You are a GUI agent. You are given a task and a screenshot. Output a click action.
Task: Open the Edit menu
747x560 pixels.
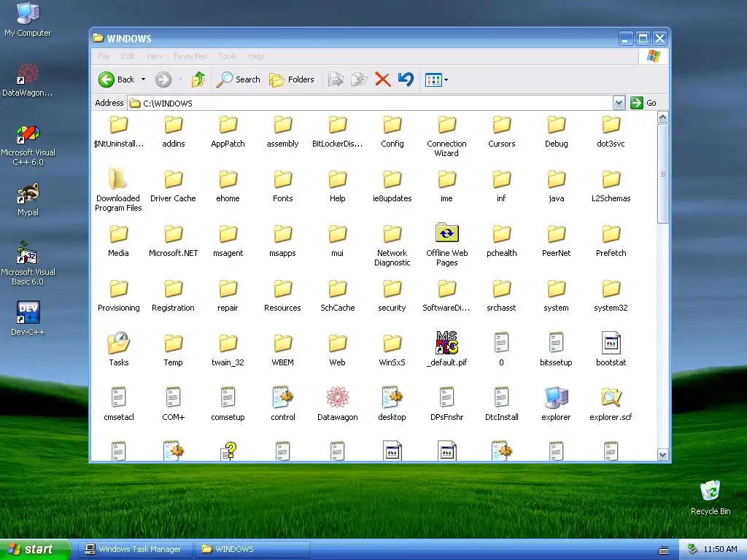click(128, 56)
